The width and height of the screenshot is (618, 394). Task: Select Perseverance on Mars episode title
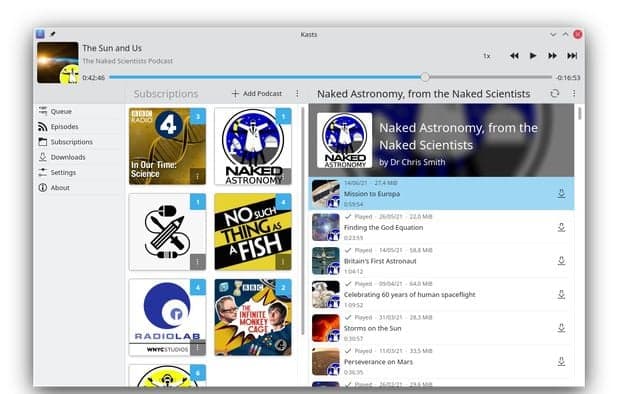pyautogui.click(x=378, y=362)
